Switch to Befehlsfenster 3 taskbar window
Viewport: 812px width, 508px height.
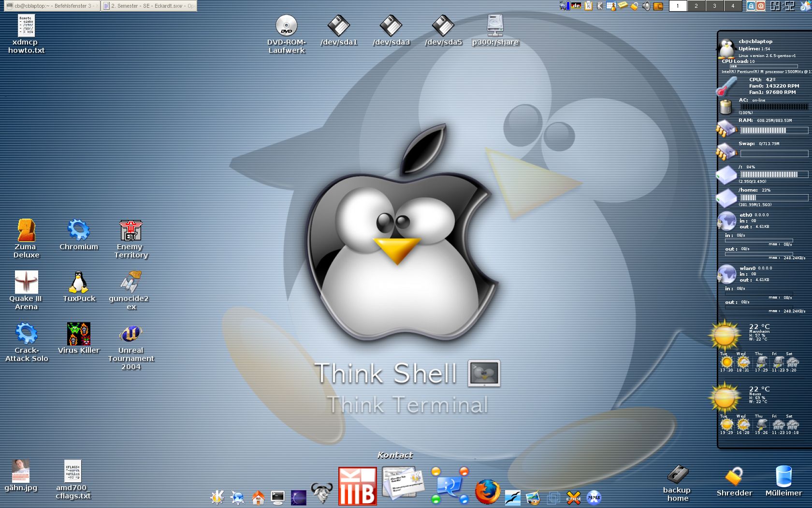tap(52, 6)
